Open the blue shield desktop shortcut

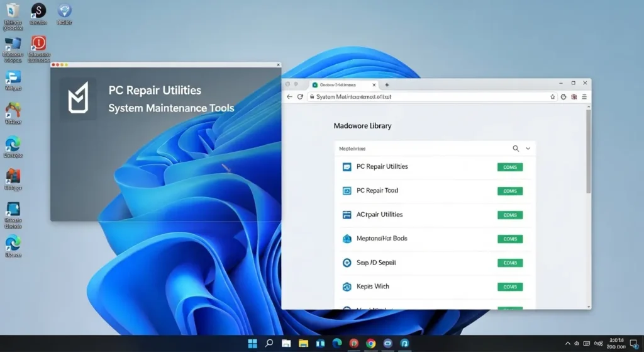pyautogui.click(x=64, y=14)
